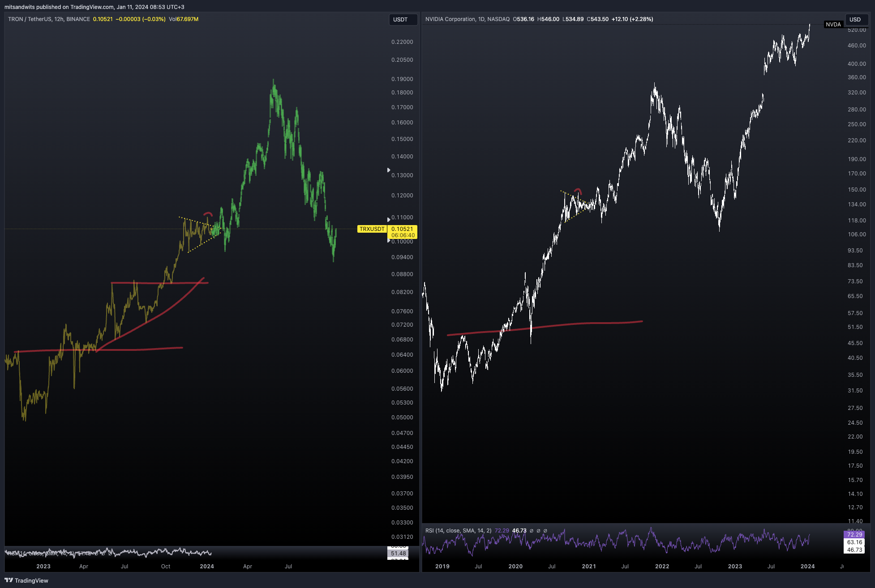Select the long red trendline on NVIDIA chart
This screenshot has width=875, height=588.
[x=545, y=328]
